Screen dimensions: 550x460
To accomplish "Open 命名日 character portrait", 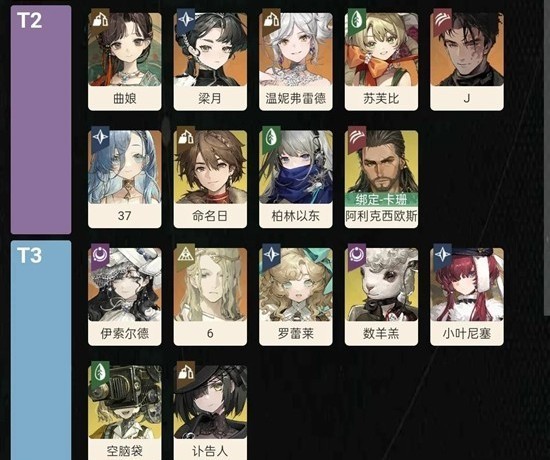I will click(x=210, y=167).
